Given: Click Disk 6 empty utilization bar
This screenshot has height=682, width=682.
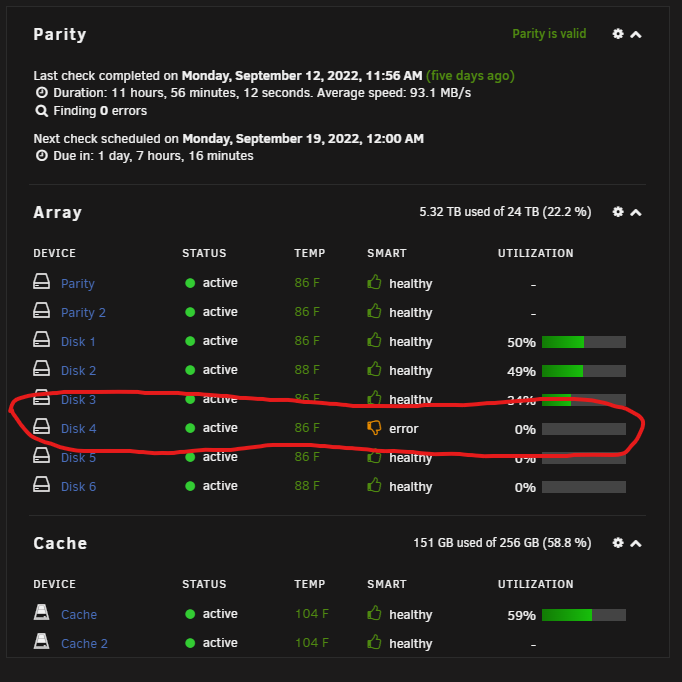Looking at the screenshot, I should click(584, 487).
